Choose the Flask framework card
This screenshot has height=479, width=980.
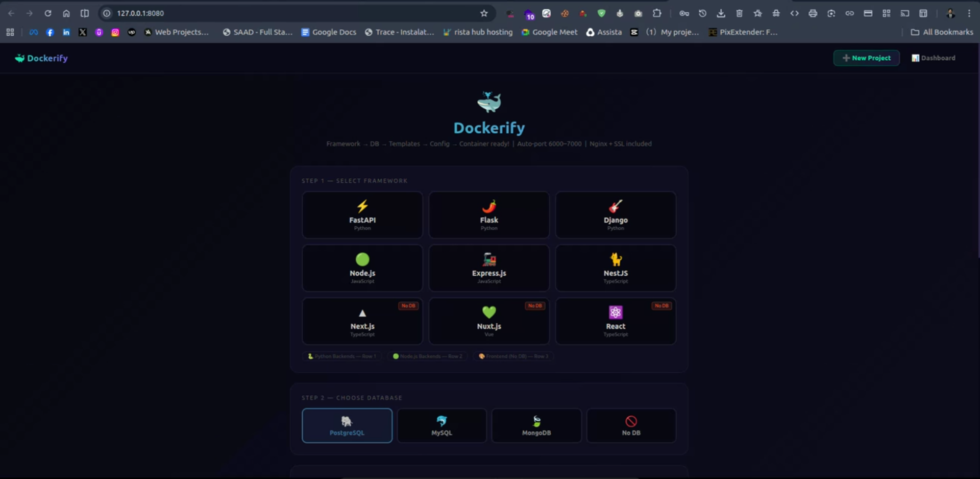(488, 215)
